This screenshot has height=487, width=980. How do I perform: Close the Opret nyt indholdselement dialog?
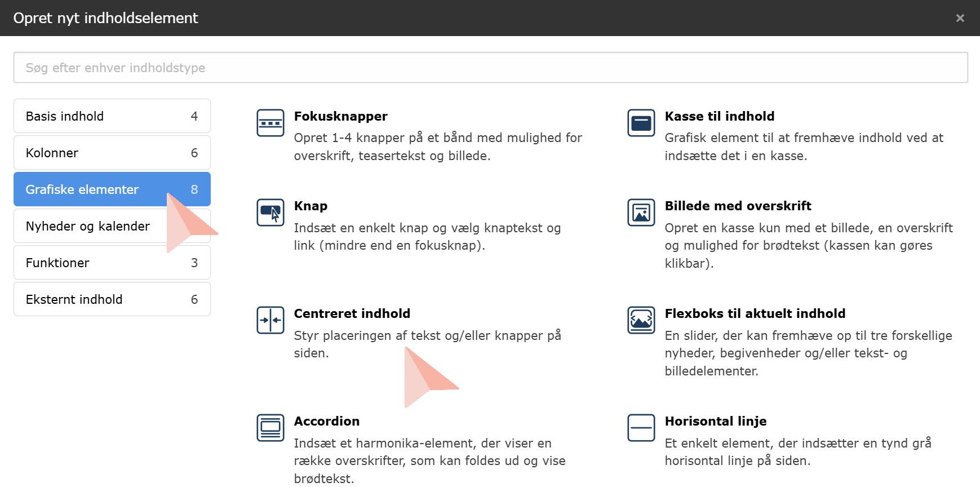tap(960, 18)
